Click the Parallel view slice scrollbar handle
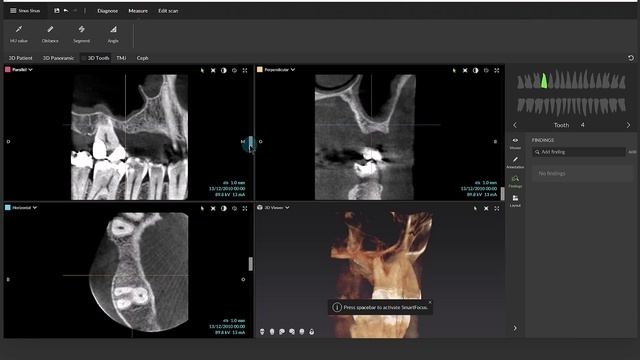Viewport: 640px width, 360px height. click(x=251, y=142)
